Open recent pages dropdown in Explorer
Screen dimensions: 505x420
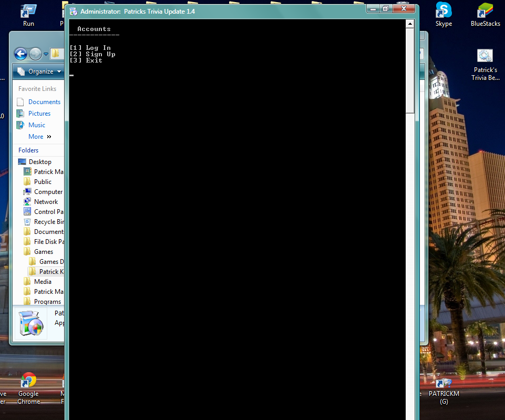tap(46, 54)
